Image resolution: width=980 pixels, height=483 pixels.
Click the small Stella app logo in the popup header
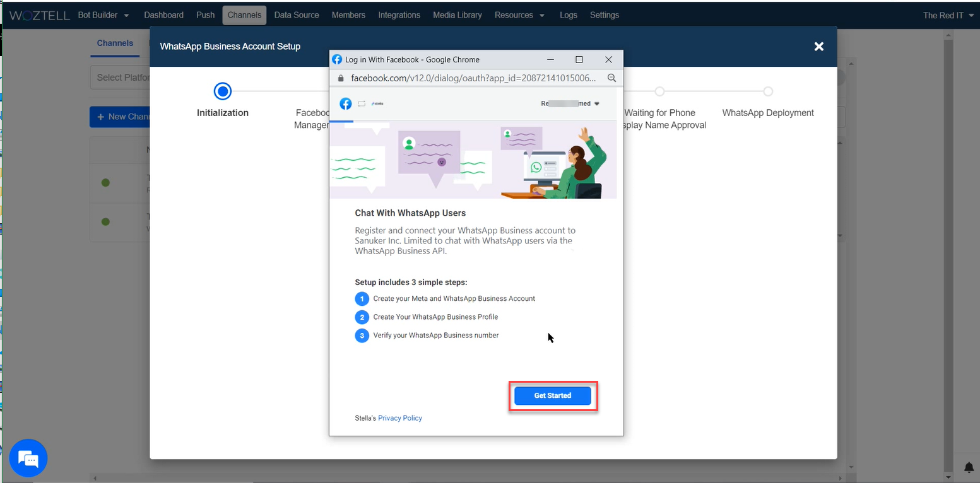click(x=377, y=103)
